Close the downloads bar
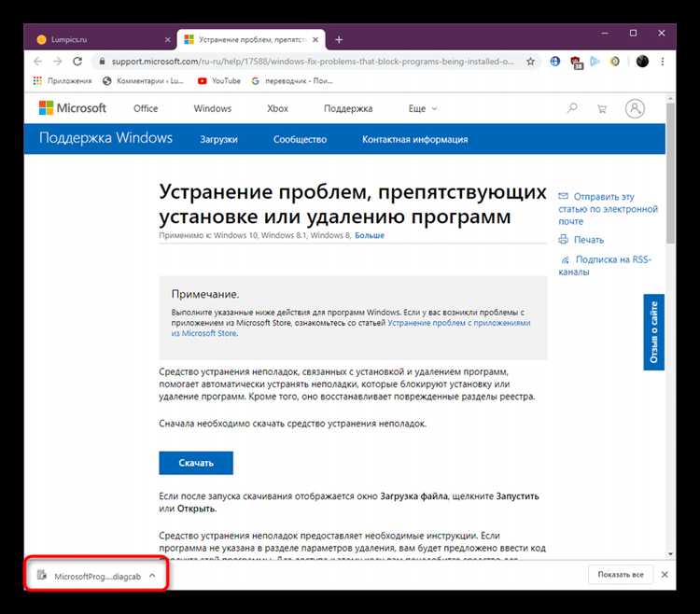 (x=665, y=574)
